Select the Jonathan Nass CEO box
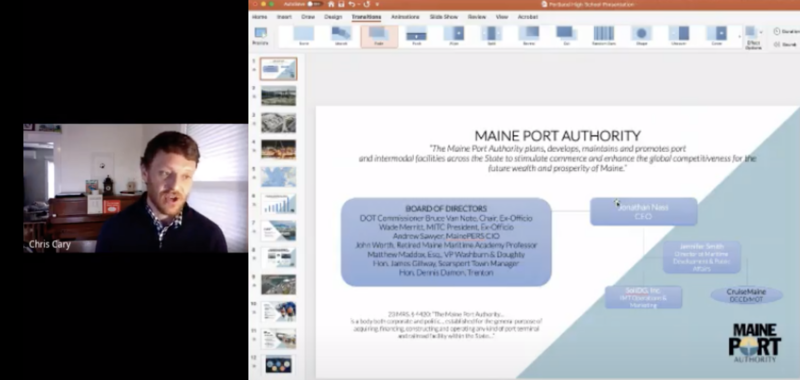Image resolution: width=800 pixels, height=380 pixels. [x=643, y=212]
